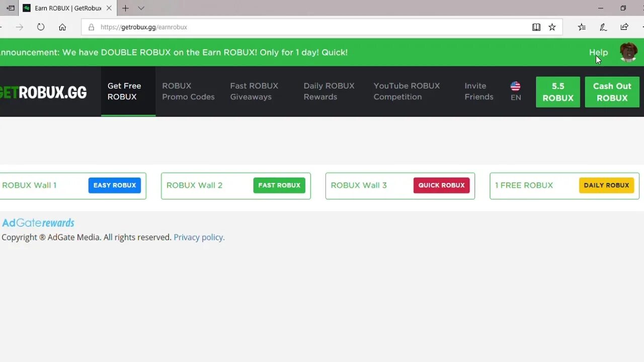
Task: Close the Earn ROBUX tab
Action: [x=109, y=8]
